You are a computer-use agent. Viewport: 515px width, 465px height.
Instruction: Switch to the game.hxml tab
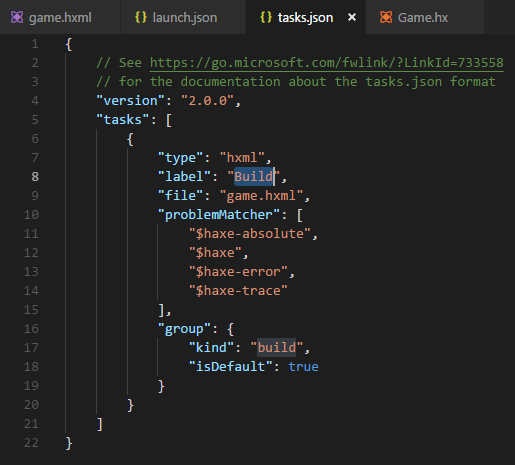tap(60, 17)
